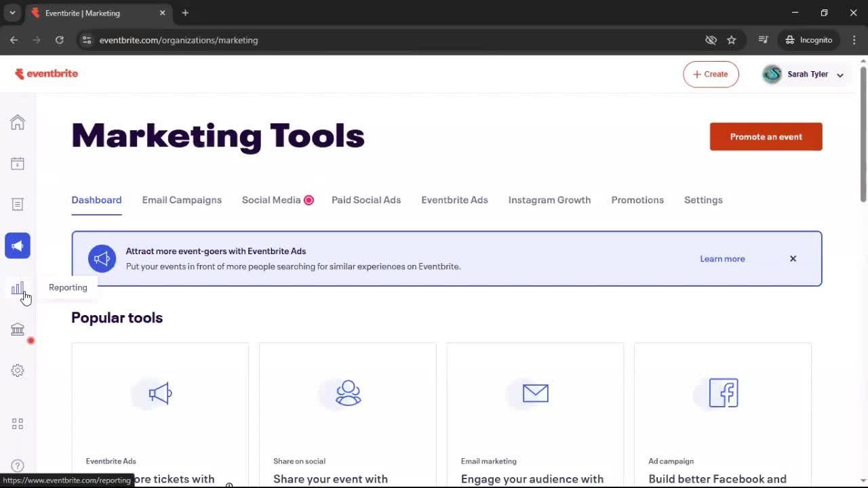Click the Popular tools heading
This screenshot has height=488, width=868.
(x=117, y=318)
